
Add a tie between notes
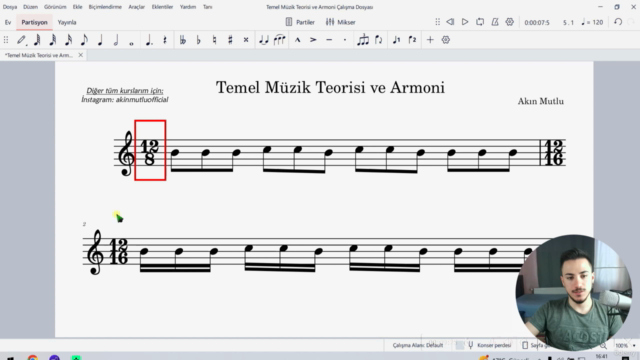[264, 40]
